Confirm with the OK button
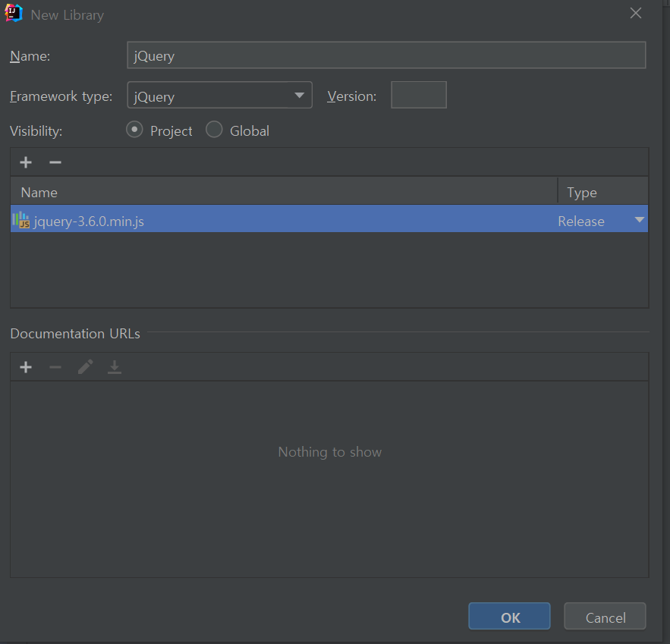This screenshot has height=644, width=670. coord(509,616)
